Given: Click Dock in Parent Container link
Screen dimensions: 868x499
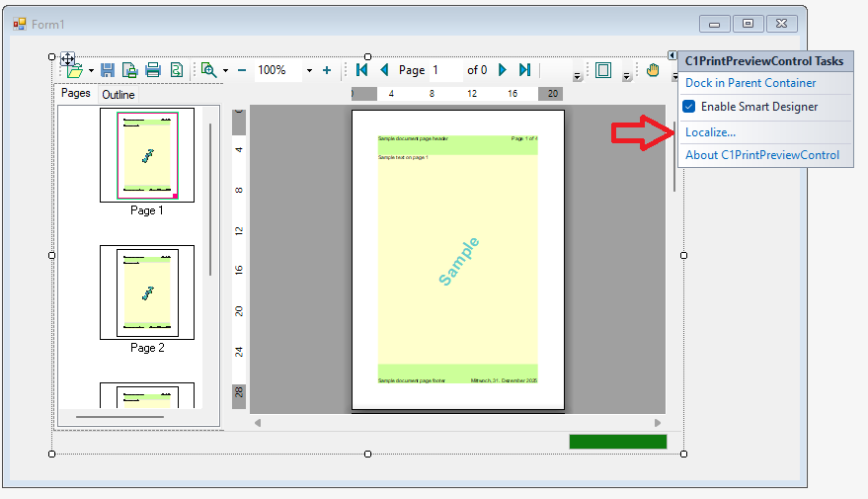Looking at the screenshot, I should click(x=750, y=83).
